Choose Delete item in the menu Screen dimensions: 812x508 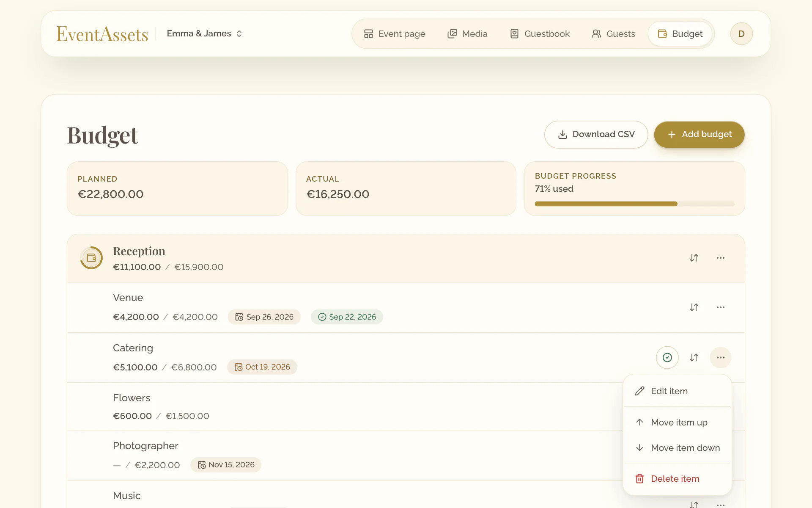coord(678,479)
